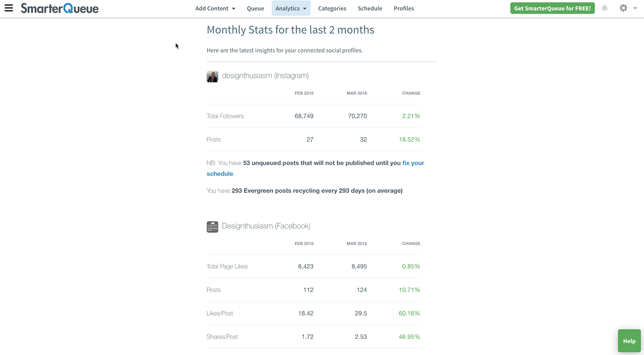Viewport: 644px width, 355px height.
Task: Expand the Add Content dropdown
Action: [215, 8]
